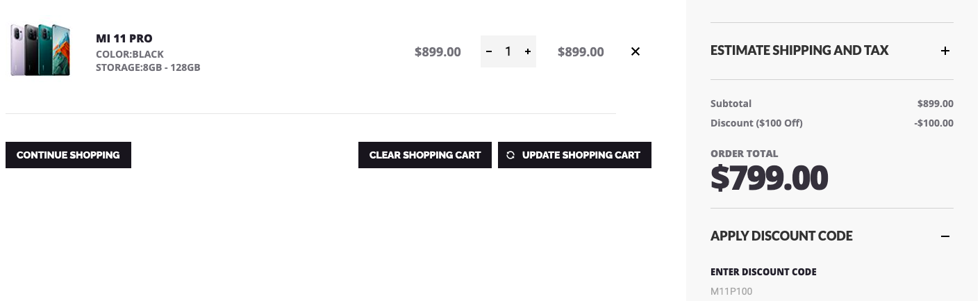Open the MI 11 PRO product name link

(124, 38)
